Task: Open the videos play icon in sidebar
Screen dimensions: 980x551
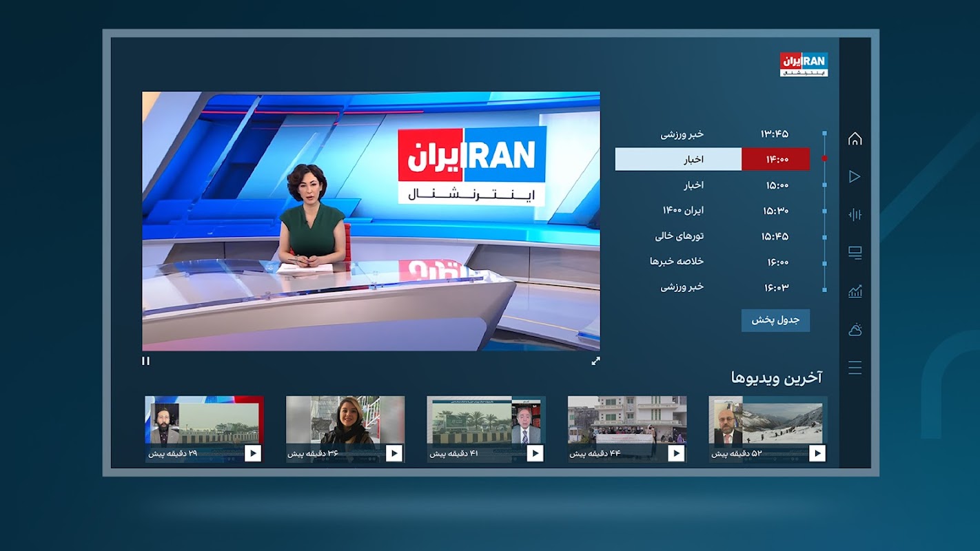Action: (855, 176)
